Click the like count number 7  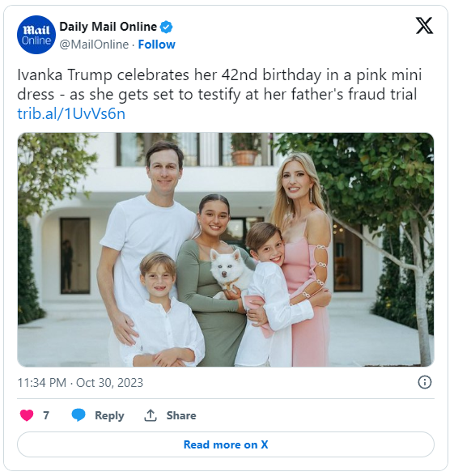pyautogui.click(x=46, y=415)
